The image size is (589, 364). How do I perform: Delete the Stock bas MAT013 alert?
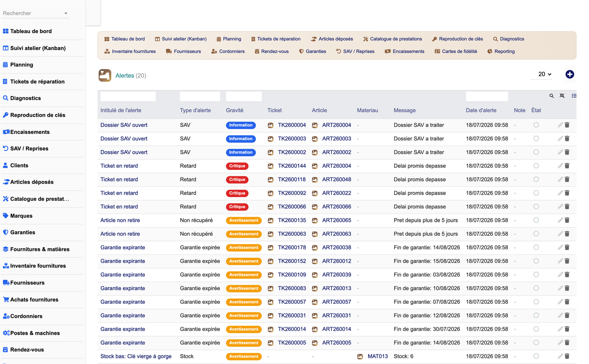567,356
